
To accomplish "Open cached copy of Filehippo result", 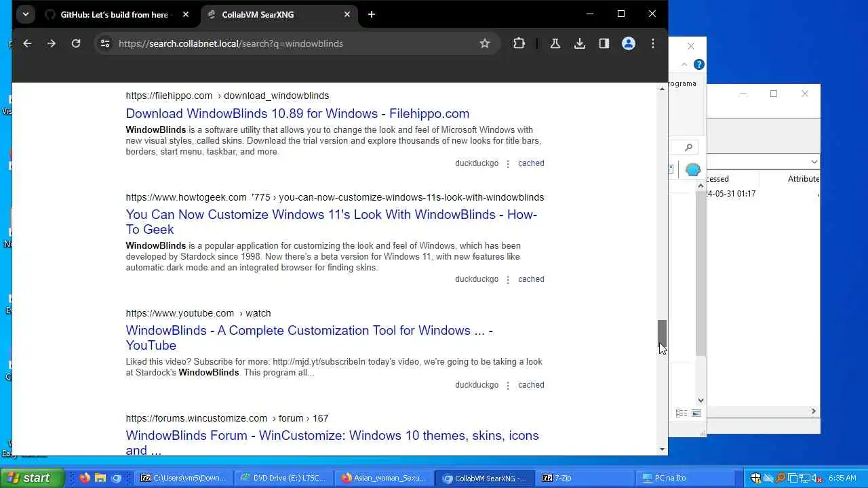I will [531, 163].
